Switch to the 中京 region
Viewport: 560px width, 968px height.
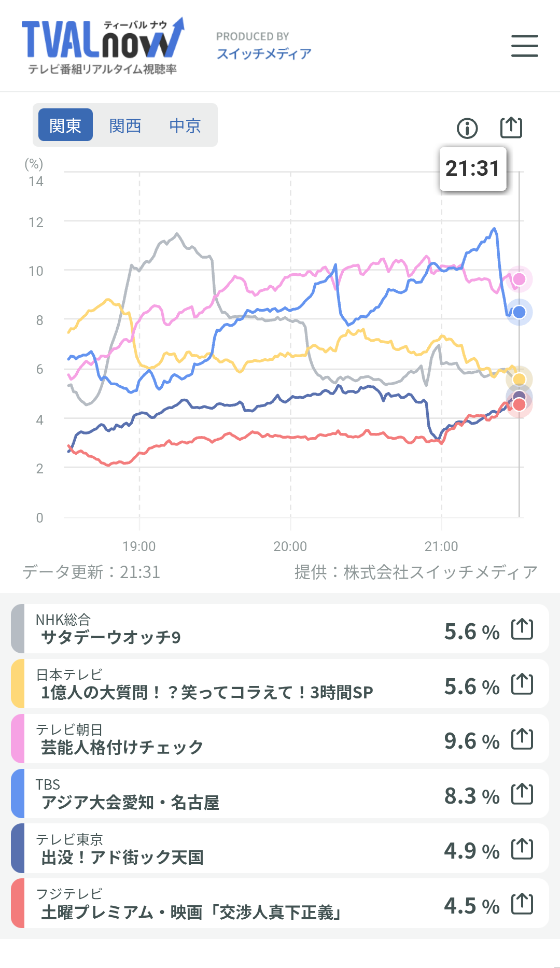pos(185,125)
